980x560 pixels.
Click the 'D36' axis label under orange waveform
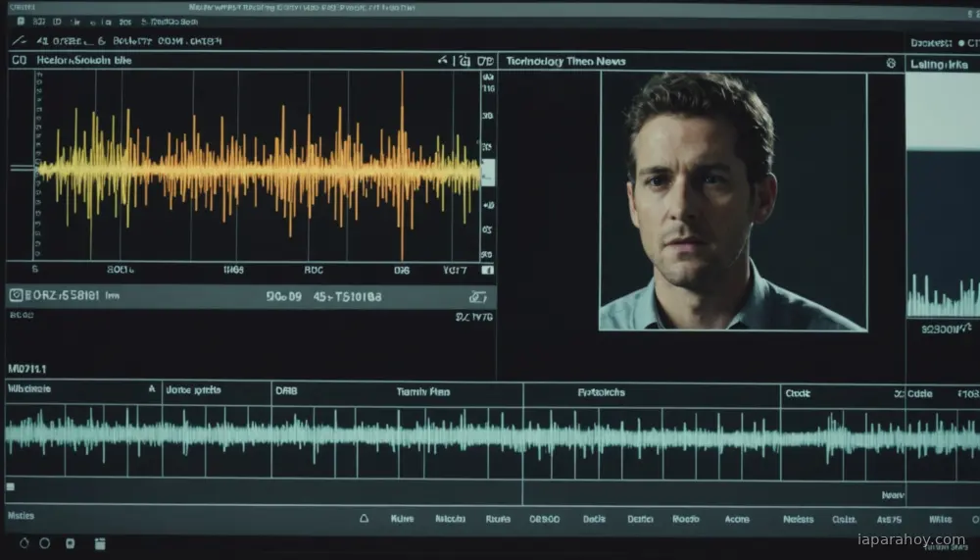[401, 271]
